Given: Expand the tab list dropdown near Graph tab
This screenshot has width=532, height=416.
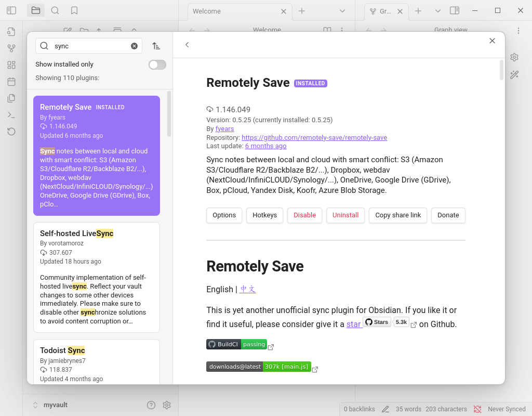Looking at the screenshot, I should (x=437, y=11).
